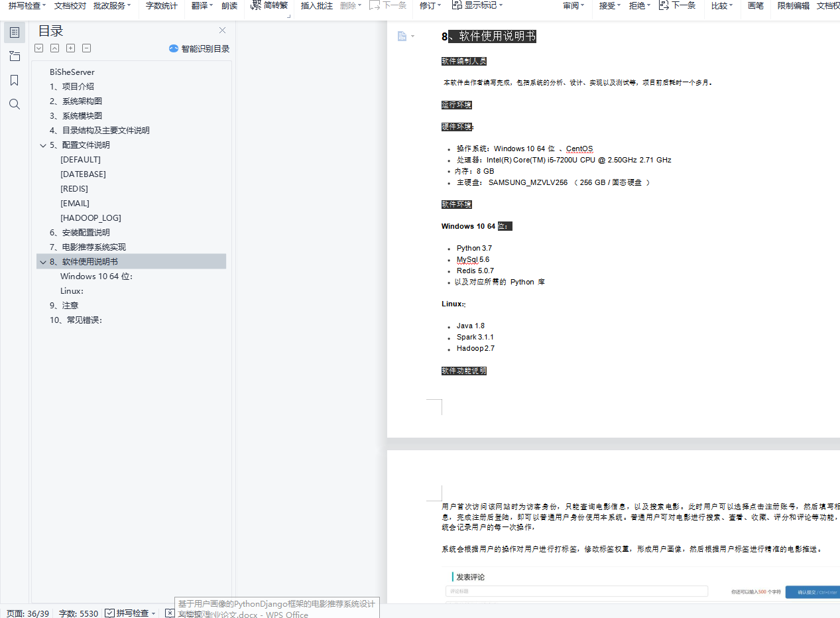This screenshot has width=840, height=618.
Task: Click the 页面: 36/39 status bar entry
Action: pos(27,613)
